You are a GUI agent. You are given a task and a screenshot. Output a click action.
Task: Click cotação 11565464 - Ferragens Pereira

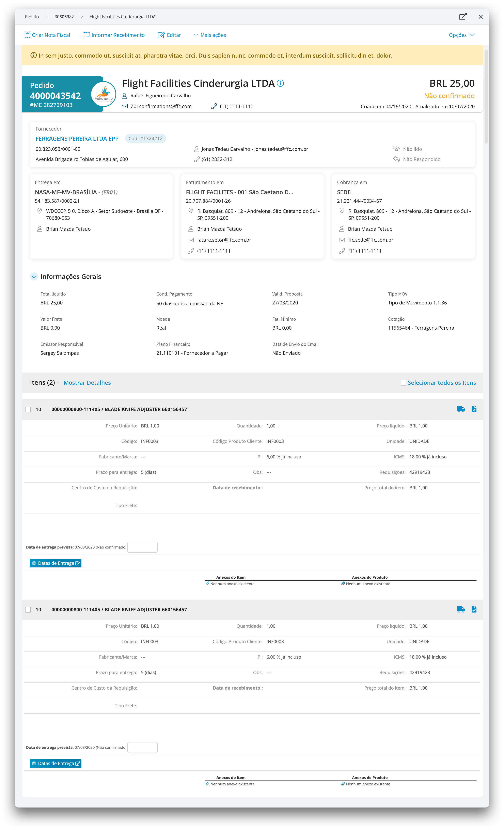pos(421,328)
